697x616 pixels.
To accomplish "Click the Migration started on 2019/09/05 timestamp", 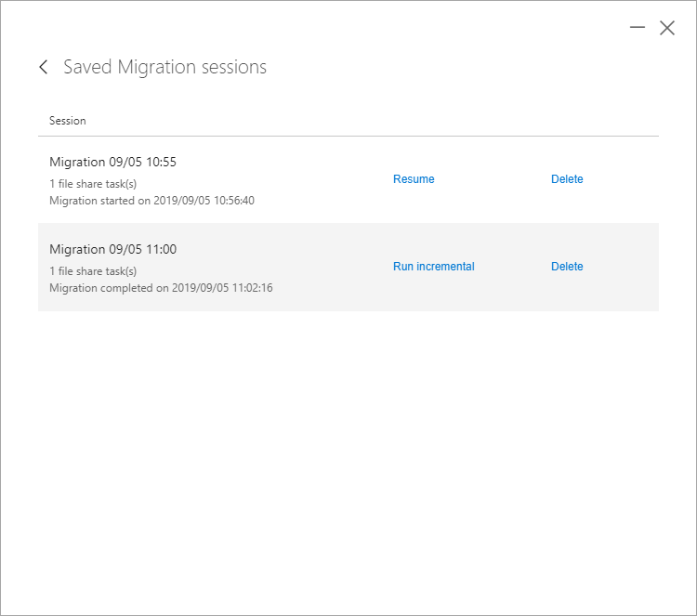I will (x=151, y=201).
